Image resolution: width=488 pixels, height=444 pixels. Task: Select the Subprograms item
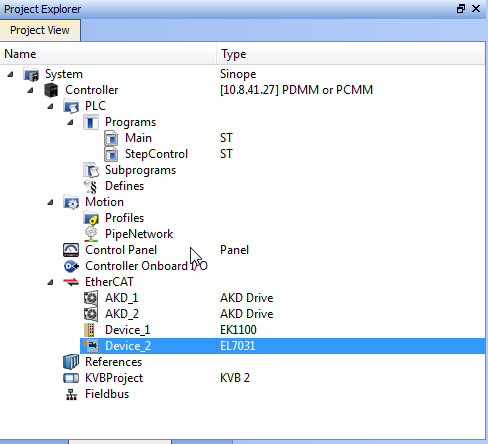click(140, 170)
